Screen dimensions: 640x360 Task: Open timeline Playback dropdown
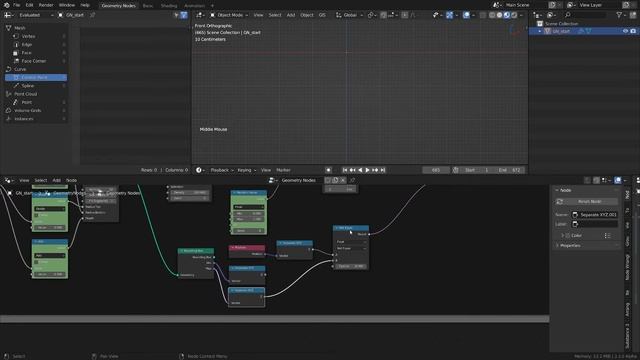pyautogui.click(x=222, y=170)
